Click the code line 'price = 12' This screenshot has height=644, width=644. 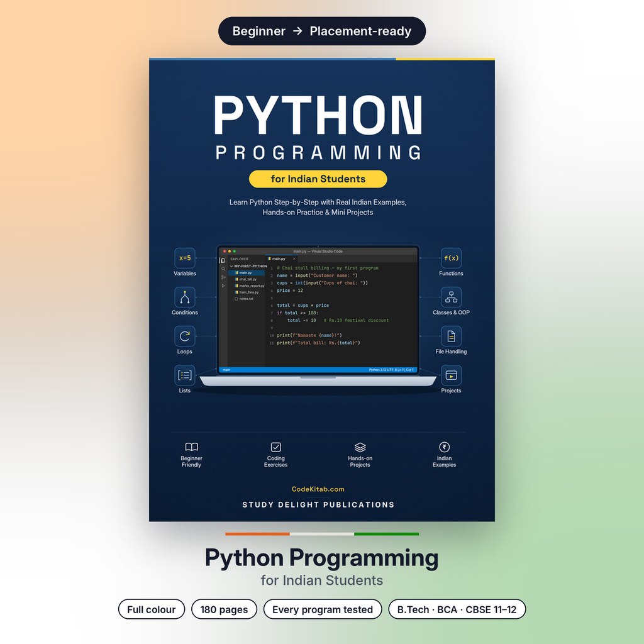point(289,291)
